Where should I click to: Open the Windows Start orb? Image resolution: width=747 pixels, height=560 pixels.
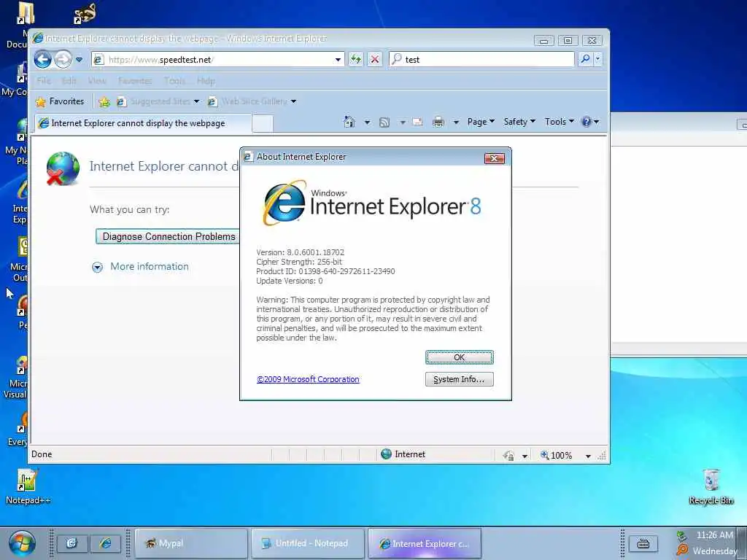(x=21, y=543)
